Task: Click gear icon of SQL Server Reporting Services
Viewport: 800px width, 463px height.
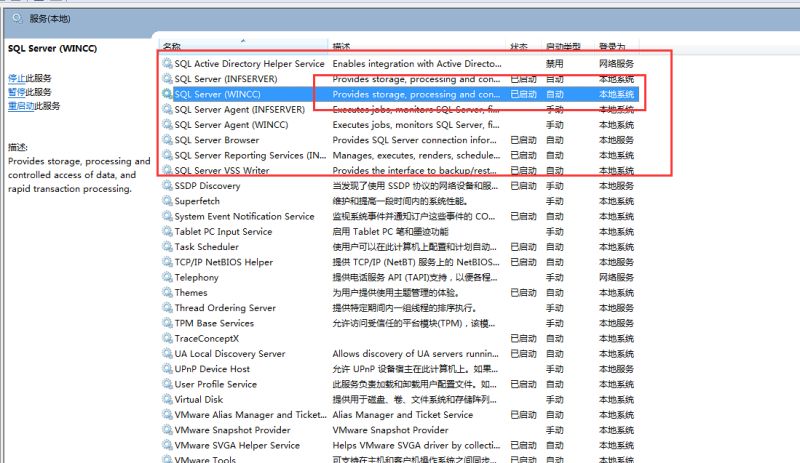Action: (167, 155)
